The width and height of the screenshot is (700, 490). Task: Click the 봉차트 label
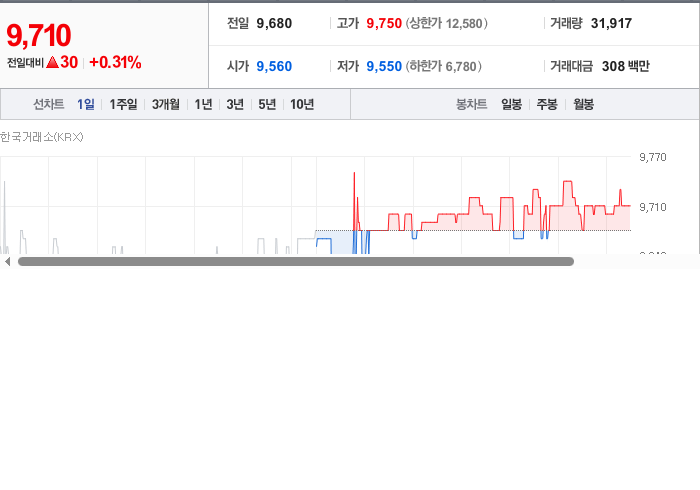point(471,104)
